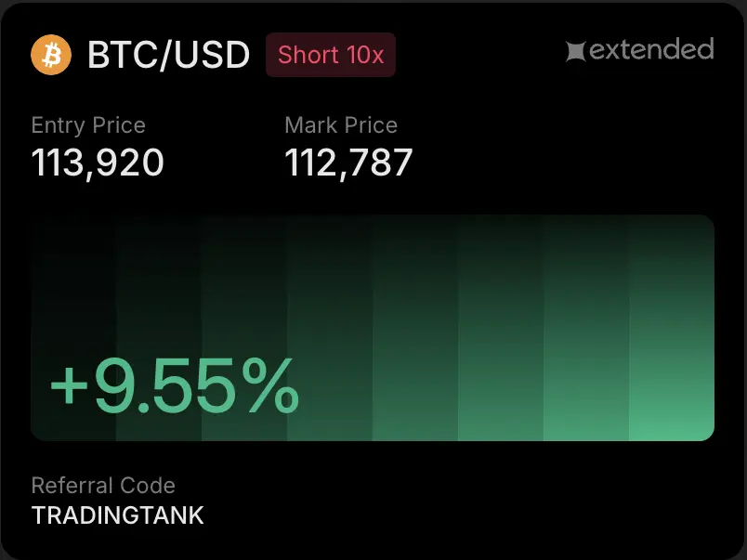Image resolution: width=747 pixels, height=560 pixels.
Task: Select the 113,920 entry price value
Action: (98, 163)
